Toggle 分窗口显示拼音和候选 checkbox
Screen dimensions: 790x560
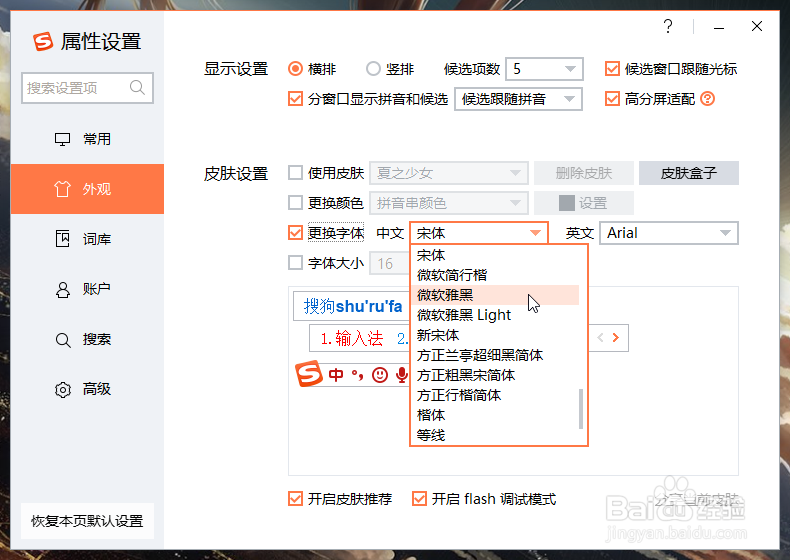[295, 99]
